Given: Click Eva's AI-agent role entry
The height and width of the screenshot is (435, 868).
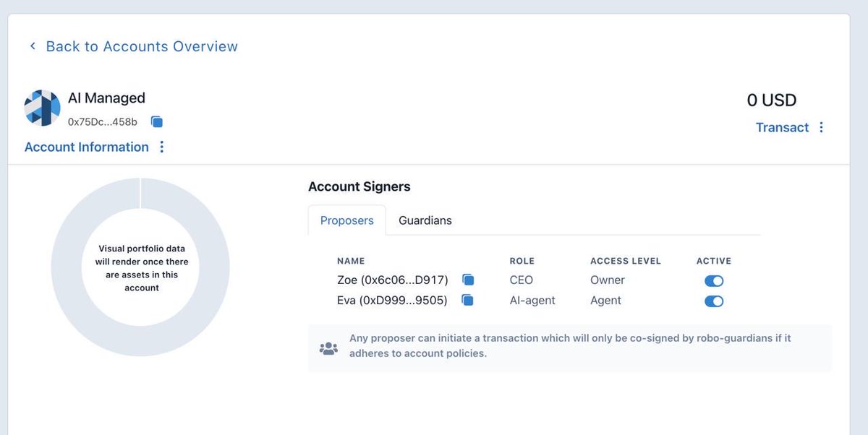Looking at the screenshot, I should (532, 300).
